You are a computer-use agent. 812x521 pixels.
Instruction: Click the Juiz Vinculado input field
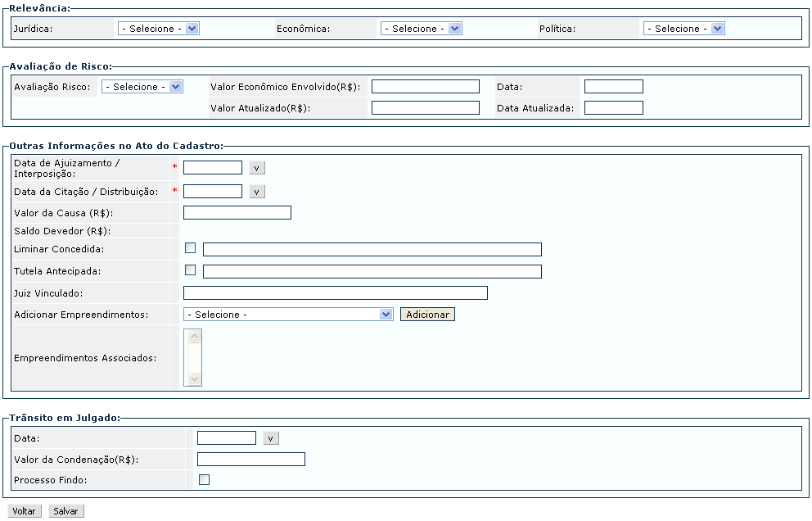click(336, 293)
